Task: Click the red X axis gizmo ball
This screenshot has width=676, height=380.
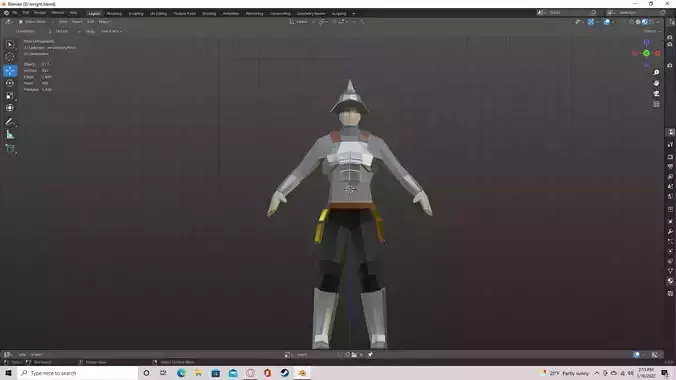Action: [x=657, y=53]
